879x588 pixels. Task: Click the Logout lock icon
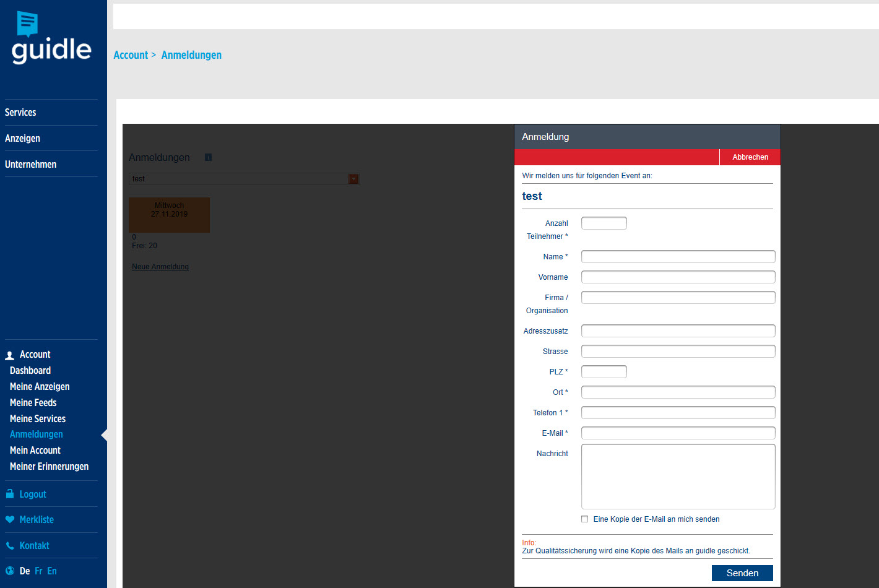(10, 494)
